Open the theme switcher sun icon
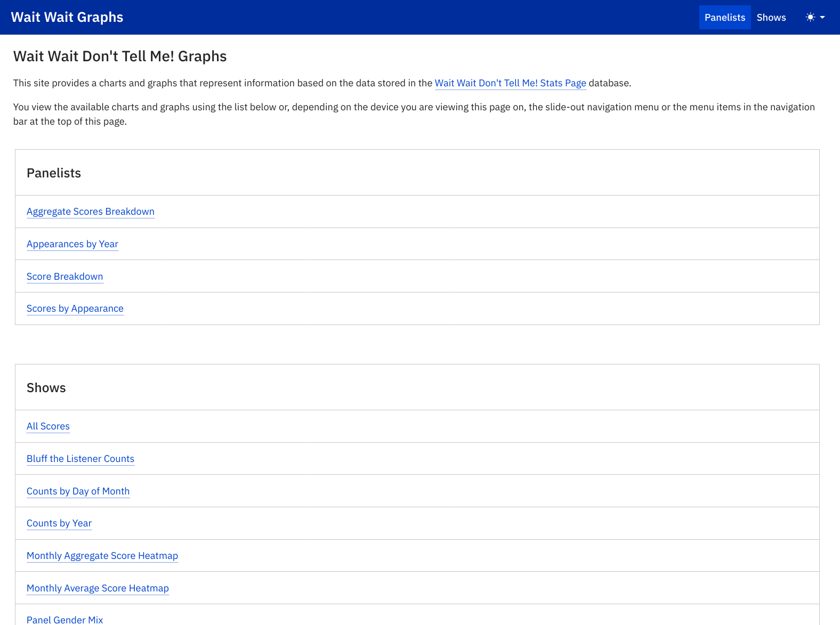 810,18
